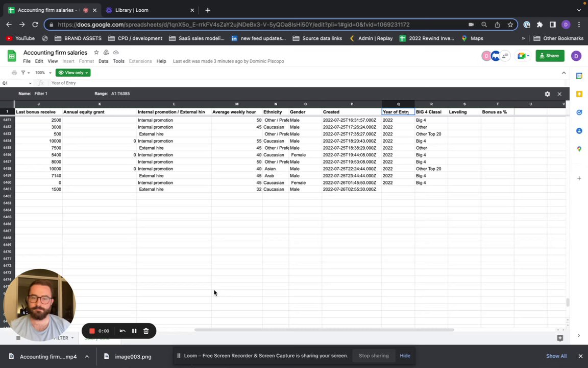Delete the Loom recording trash icon
588x368 pixels.
pyautogui.click(x=146, y=331)
